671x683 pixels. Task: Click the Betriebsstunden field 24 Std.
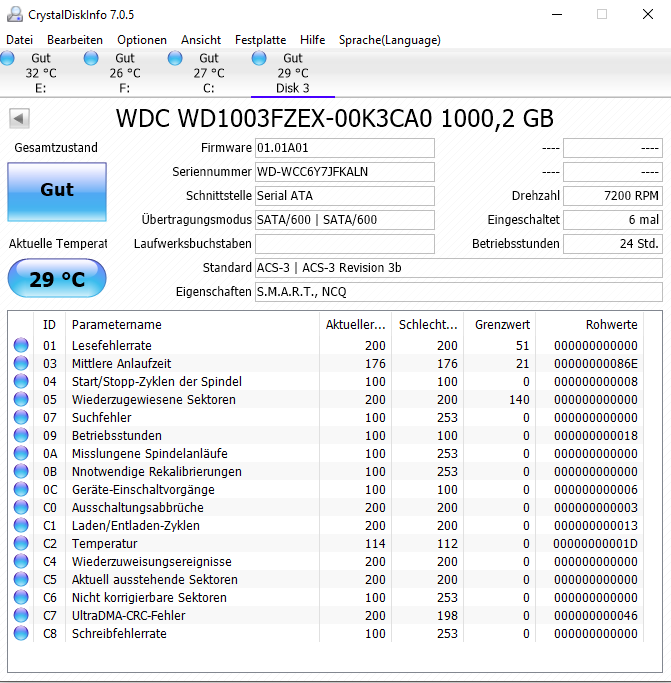pos(613,244)
